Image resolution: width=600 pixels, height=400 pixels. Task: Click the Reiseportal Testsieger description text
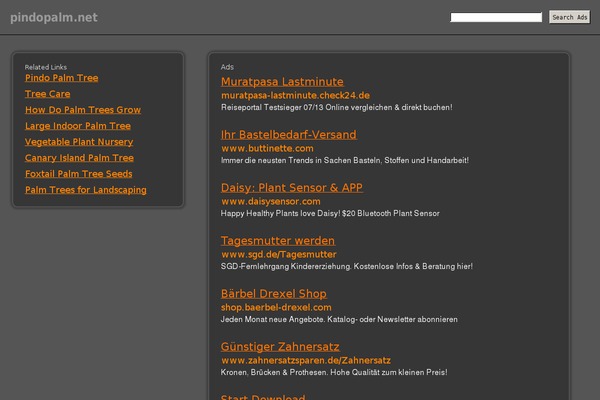[336, 108]
